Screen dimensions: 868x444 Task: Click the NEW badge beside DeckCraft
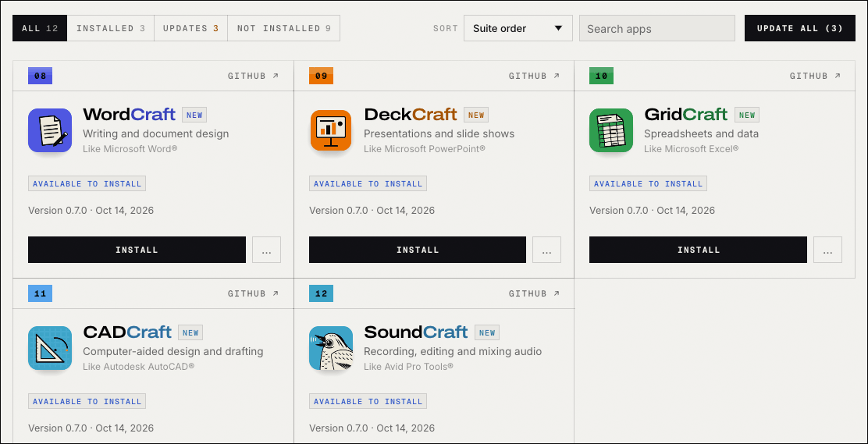point(476,115)
